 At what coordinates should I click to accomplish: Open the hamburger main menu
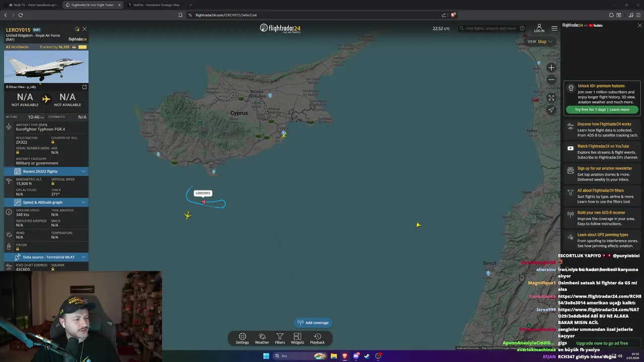coord(554,28)
